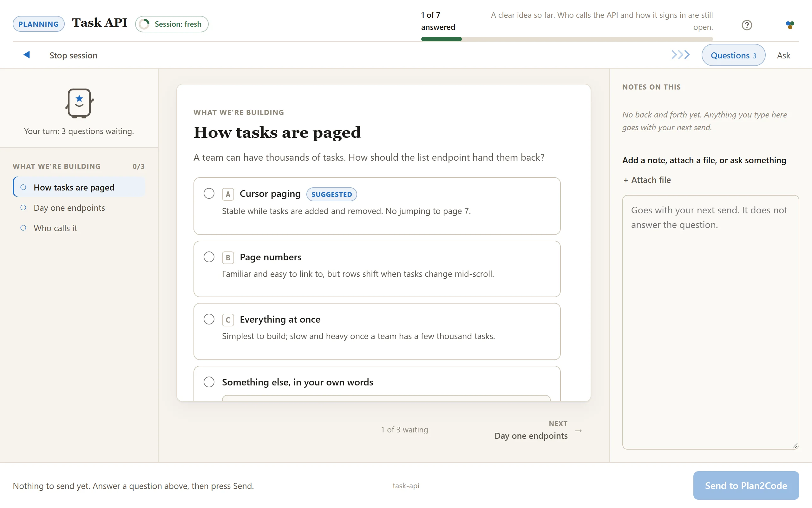
Task: Click the colored dots avatar icon
Action: tap(790, 25)
